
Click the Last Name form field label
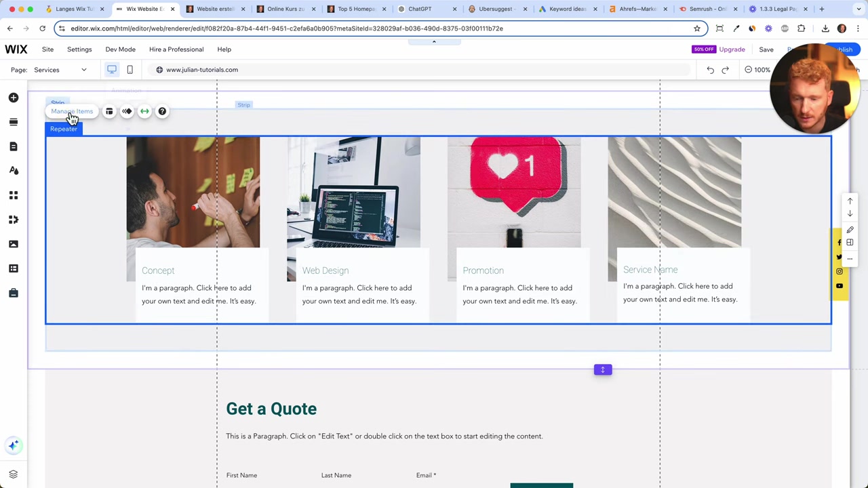pyautogui.click(x=336, y=475)
